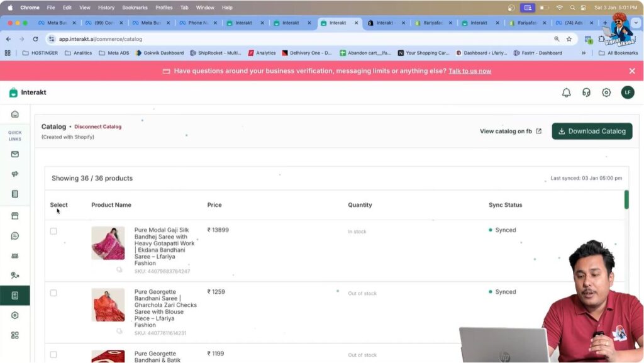The height and width of the screenshot is (363, 644).
Task: Switch to the Phone Nu browser tab
Action: [x=198, y=23]
